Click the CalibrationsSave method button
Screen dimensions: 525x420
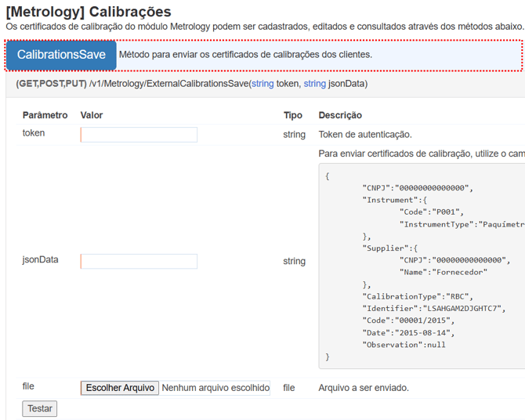61,55
